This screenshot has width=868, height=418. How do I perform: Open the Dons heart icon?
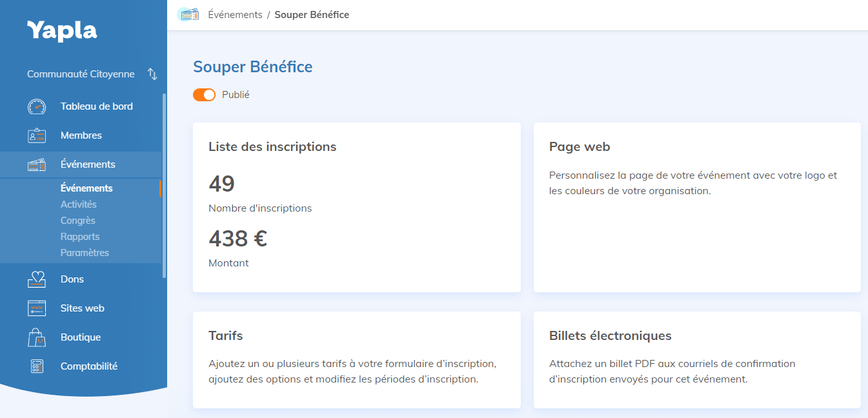37,279
